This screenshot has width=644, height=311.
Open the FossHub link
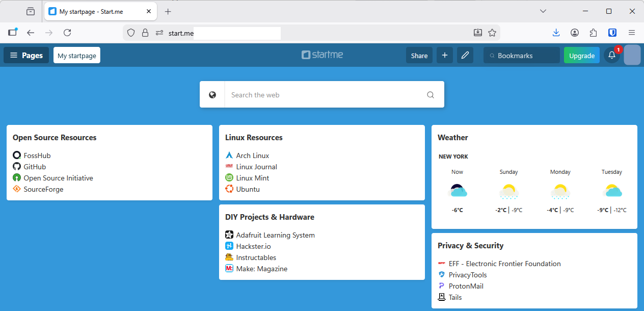[x=37, y=155]
